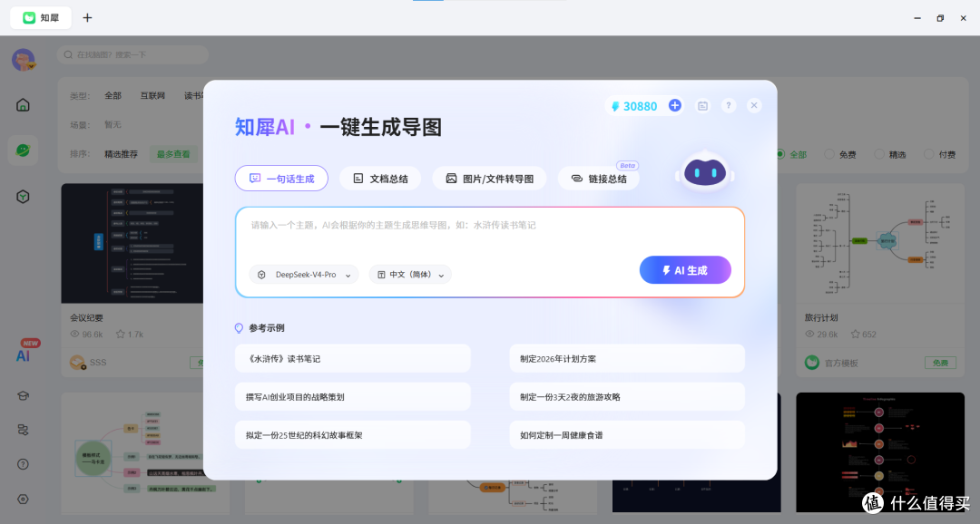Open the 旅行计划 template thumbnail
The width and height of the screenshot is (980, 524).
[x=880, y=244]
